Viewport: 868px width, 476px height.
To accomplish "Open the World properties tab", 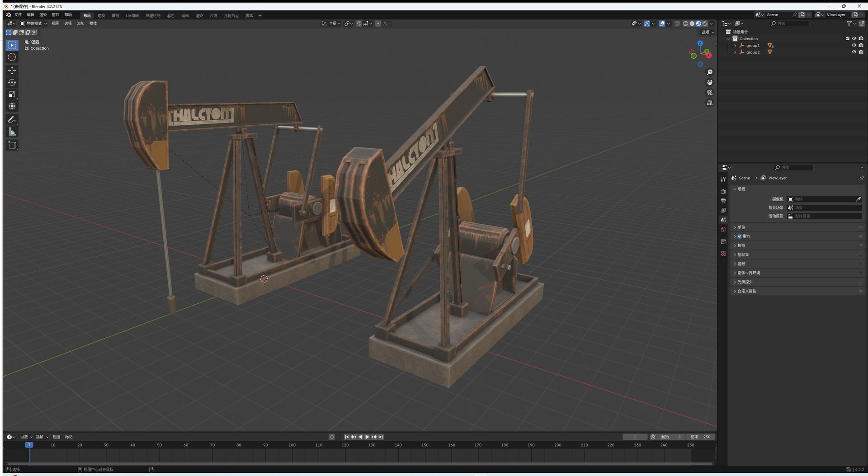I will [x=723, y=230].
